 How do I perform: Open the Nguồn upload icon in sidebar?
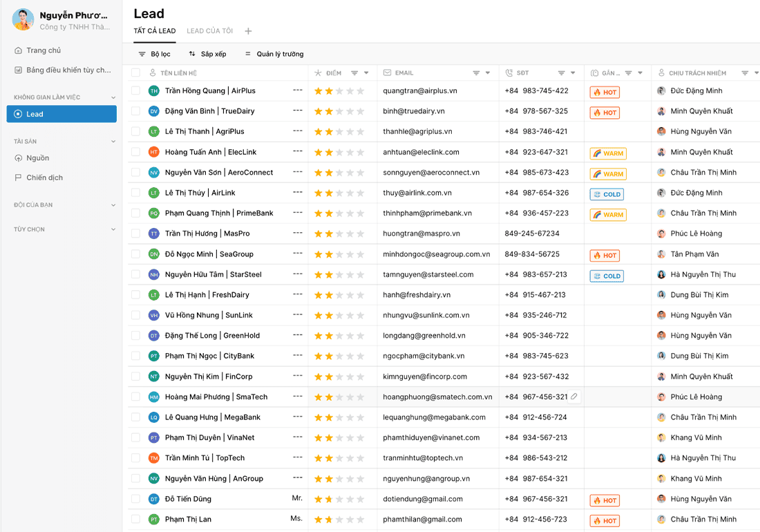(18, 158)
